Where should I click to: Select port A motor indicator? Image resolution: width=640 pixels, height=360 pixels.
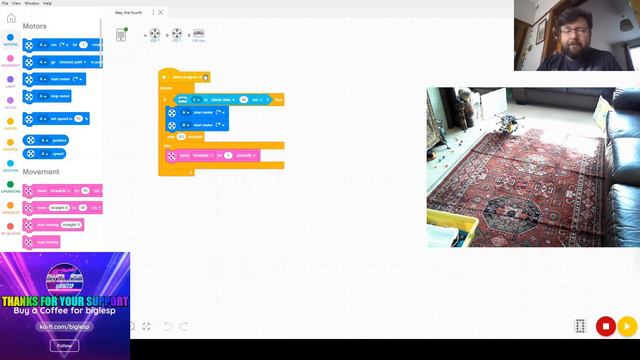[x=155, y=35]
